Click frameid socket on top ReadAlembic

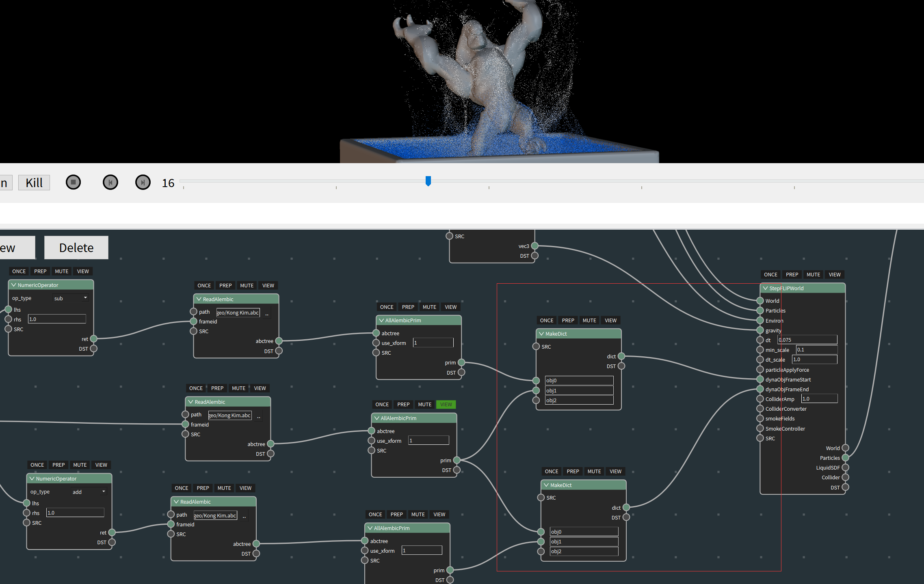(193, 321)
